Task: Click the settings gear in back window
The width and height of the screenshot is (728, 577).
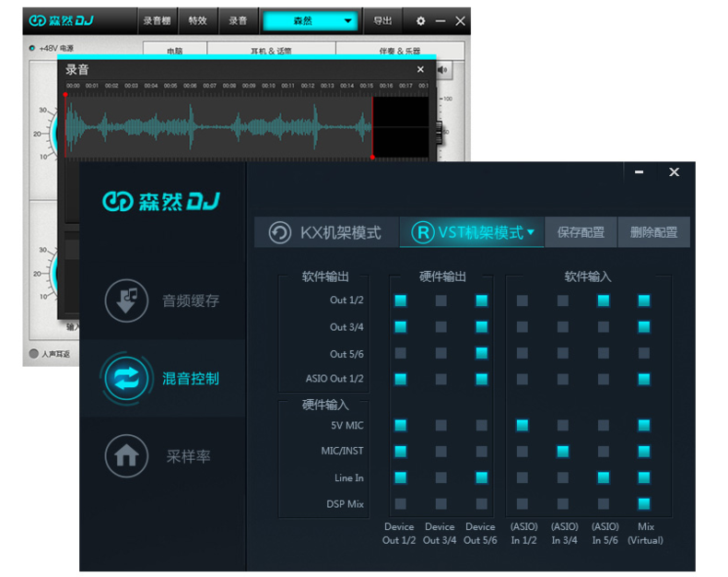Action: point(420,21)
